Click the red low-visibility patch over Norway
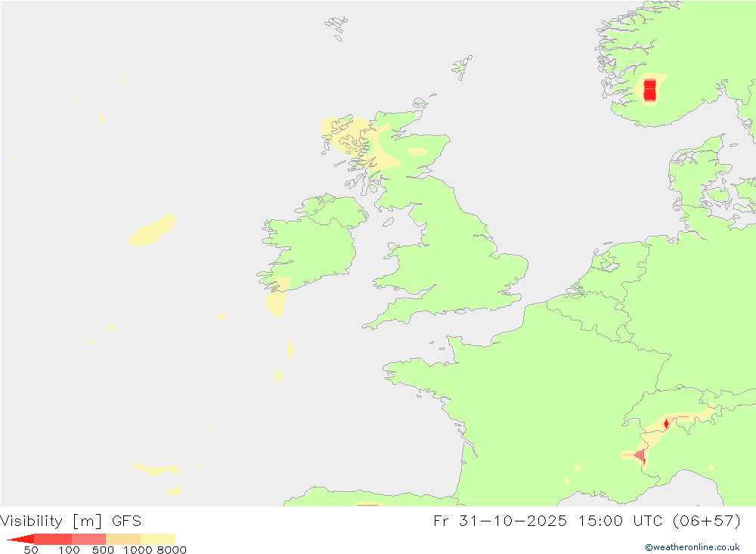 tap(650, 90)
